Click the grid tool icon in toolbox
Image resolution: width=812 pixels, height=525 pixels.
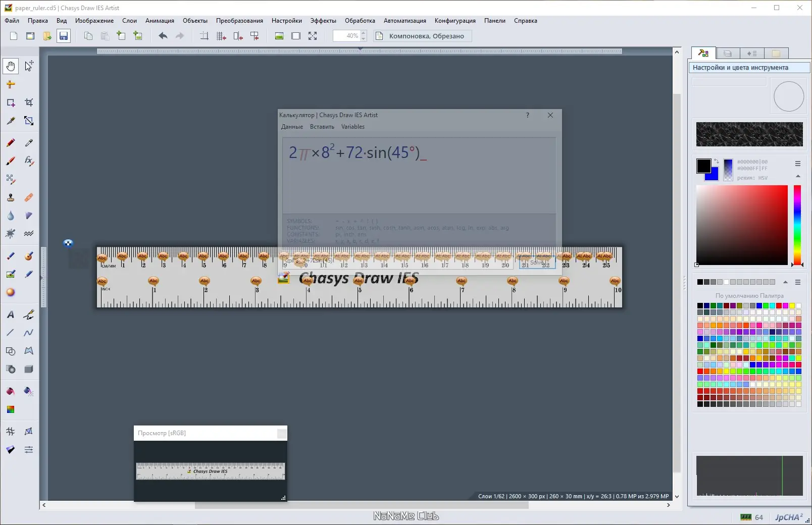click(x=11, y=432)
